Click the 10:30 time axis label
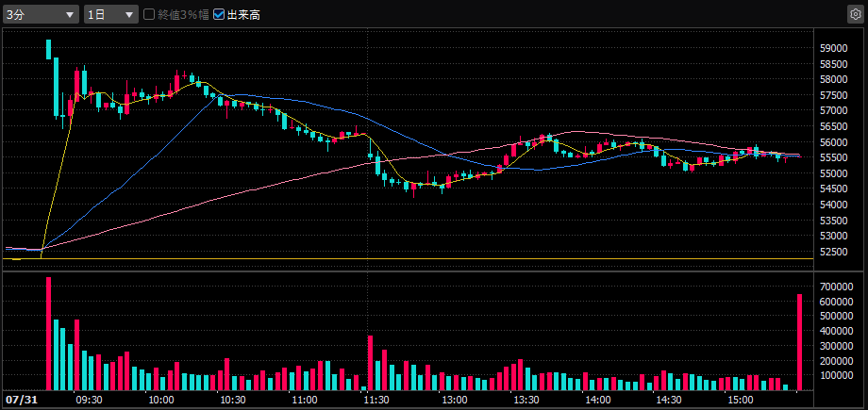This screenshot has height=410, width=868. point(233,400)
